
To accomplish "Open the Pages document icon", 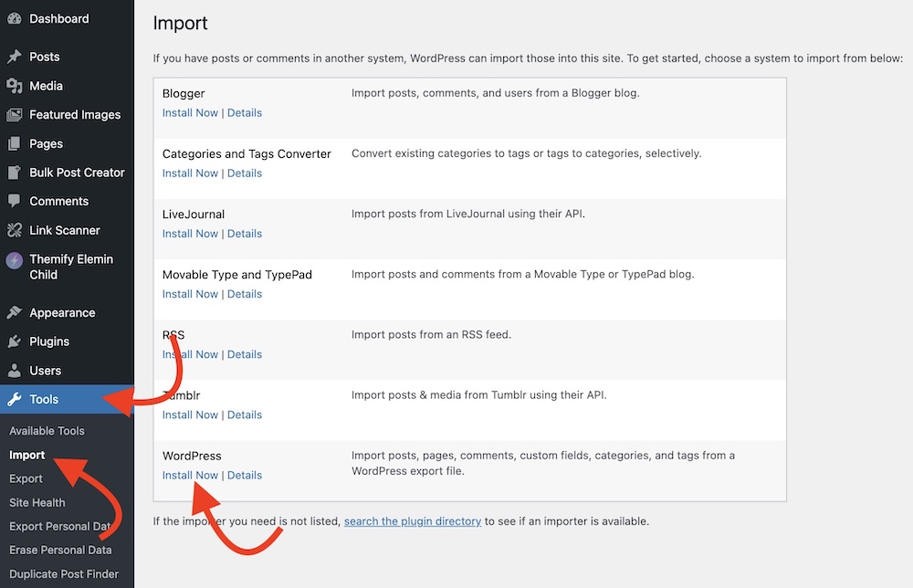I will (x=13, y=143).
